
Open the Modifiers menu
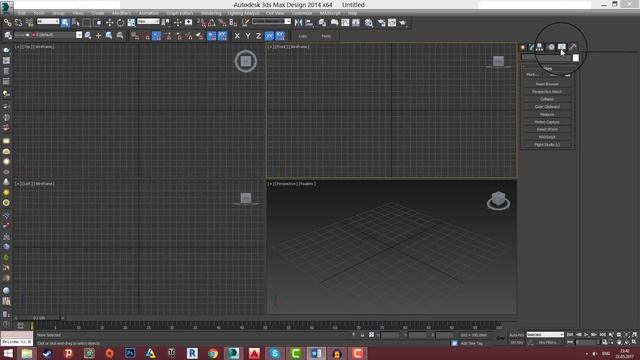tap(121, 13)
